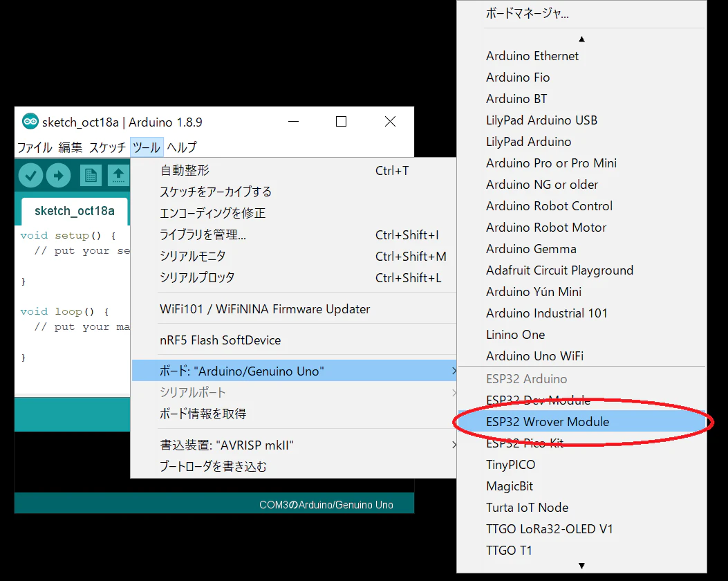Open シリアルプロッタ from the tools menu
Screen dimensions: 728x581
[x=294, y=277]
